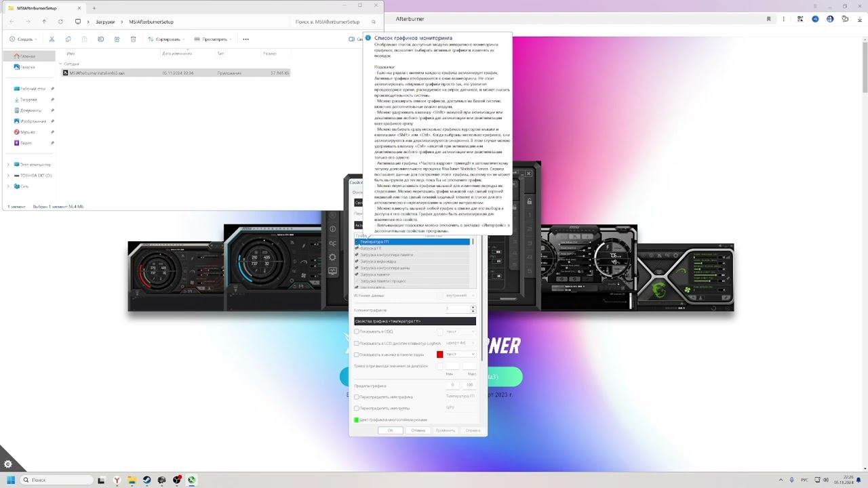
Task: Select the MSIAfterburnerInstaller465.exe file
Action: [176, 73]
